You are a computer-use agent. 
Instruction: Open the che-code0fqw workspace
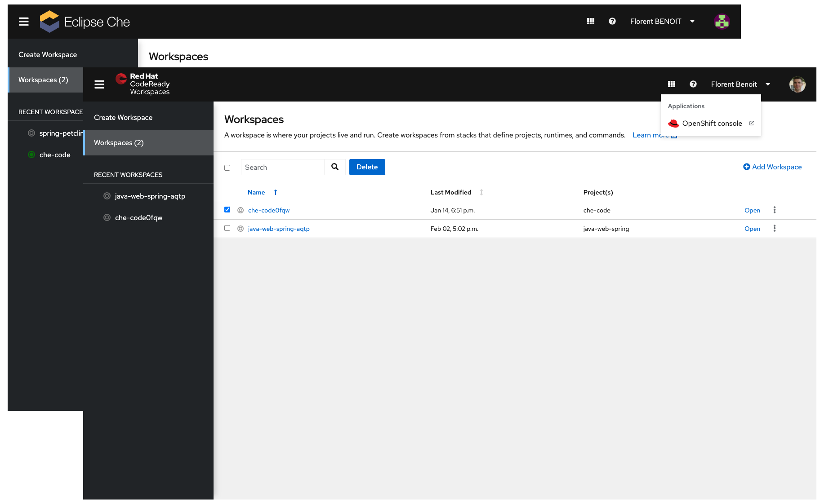(752, 210)
